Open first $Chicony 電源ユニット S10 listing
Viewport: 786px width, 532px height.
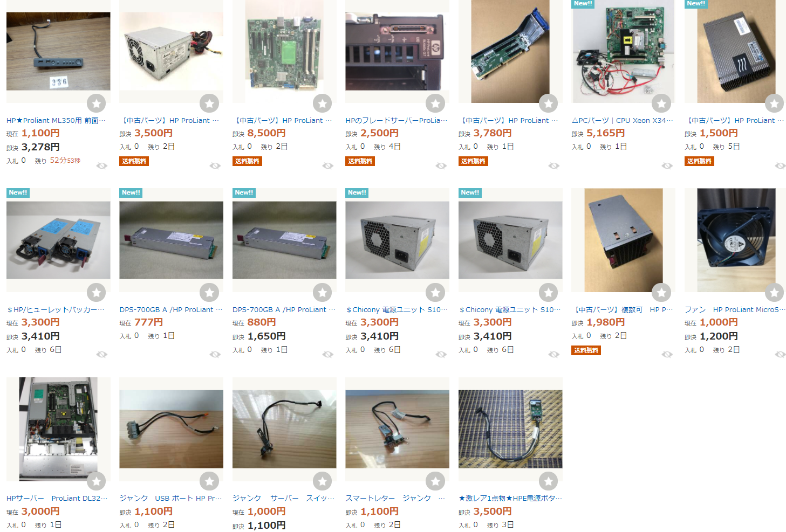pyautogui.click(x=397, y=310)
